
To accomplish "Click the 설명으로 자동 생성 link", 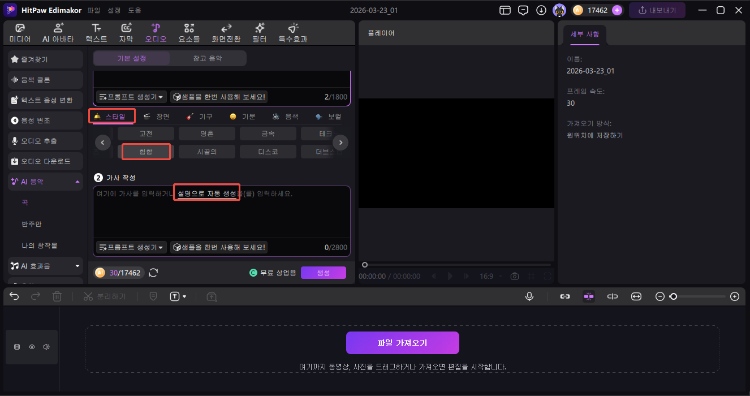I will (x=207, y=194).
